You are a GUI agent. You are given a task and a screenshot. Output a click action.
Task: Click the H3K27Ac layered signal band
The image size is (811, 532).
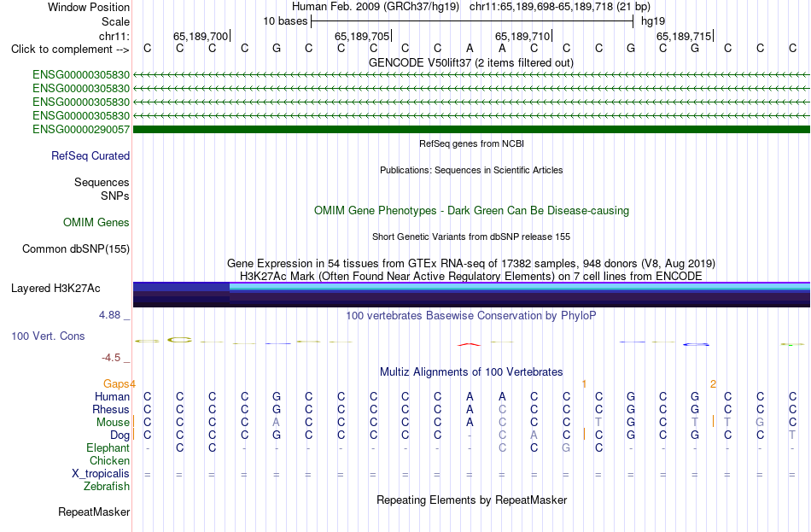pyautogui.click(x=472, y=295)
